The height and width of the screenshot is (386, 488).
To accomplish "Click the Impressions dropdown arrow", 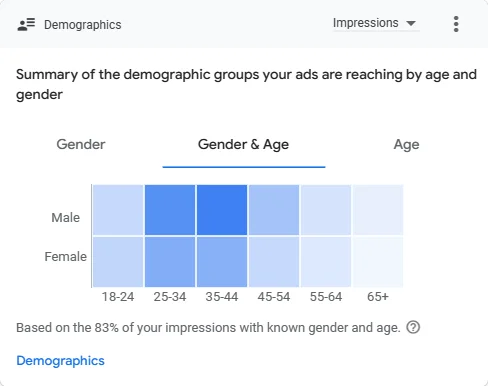I will pos(411,23).
